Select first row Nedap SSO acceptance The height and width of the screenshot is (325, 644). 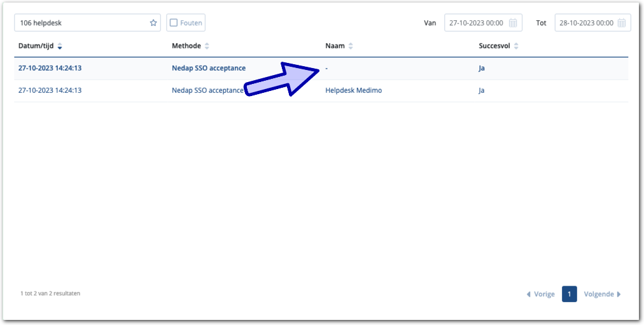pyautogui.click(x=208, y=68)
